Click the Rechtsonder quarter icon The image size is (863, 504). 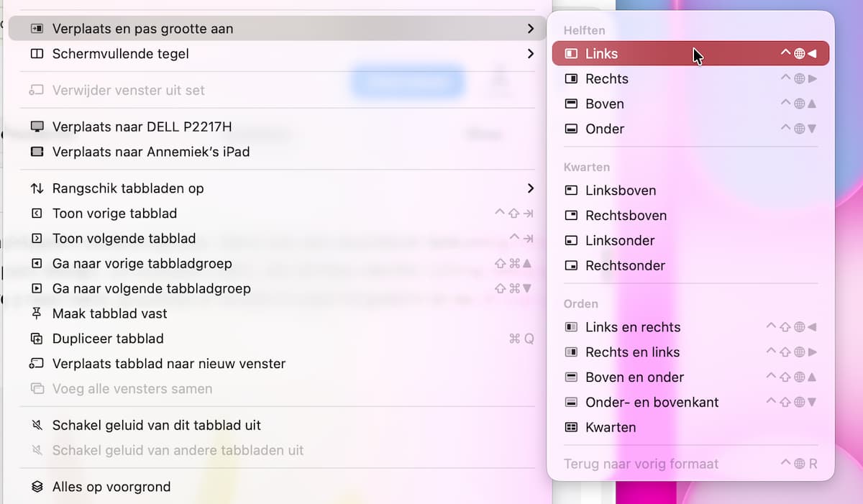[571, 266]
